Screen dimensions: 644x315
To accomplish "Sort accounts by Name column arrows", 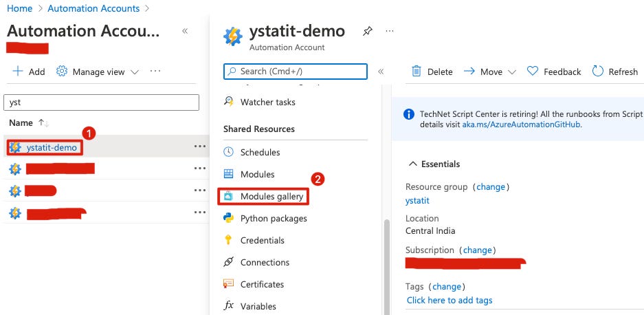I will click(43, 123).
